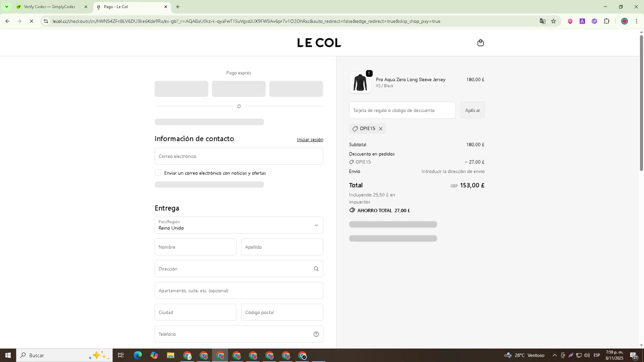The height and width of the screenshot is (362, 644).
Task: Open Task View on taskbar
Action: [x=121, y=355]
